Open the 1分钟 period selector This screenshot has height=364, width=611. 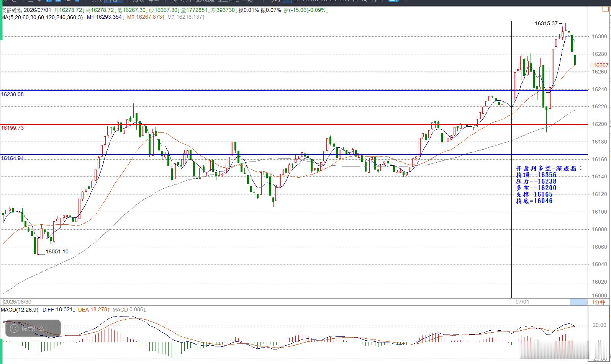click(598, 302)
